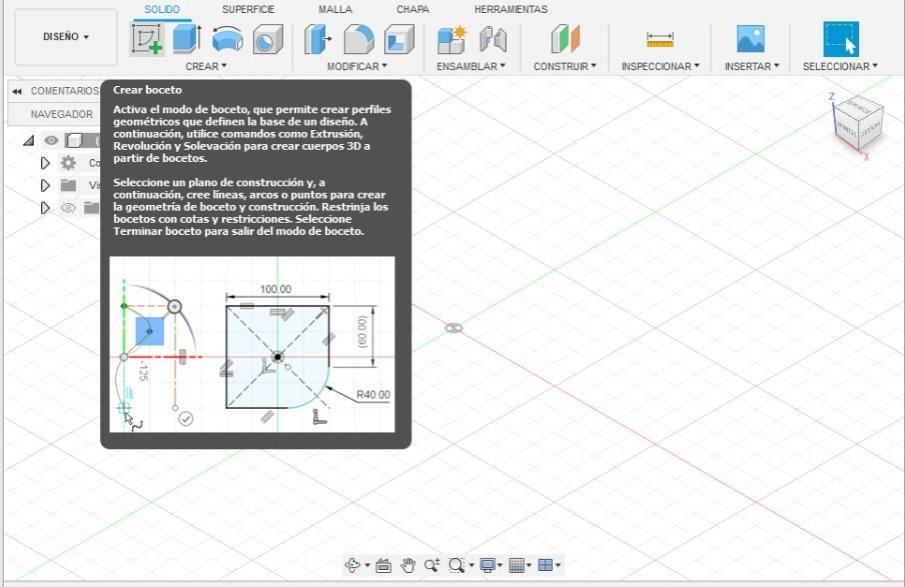905x587 pixels.
Task: Expand the named views folder node
Action: [x=45, y=185]
